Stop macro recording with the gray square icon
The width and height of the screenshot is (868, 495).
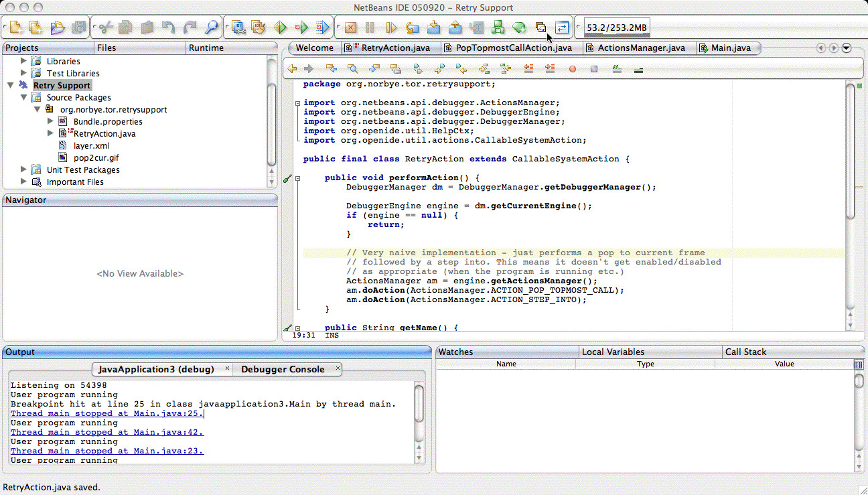pos(594,69)
